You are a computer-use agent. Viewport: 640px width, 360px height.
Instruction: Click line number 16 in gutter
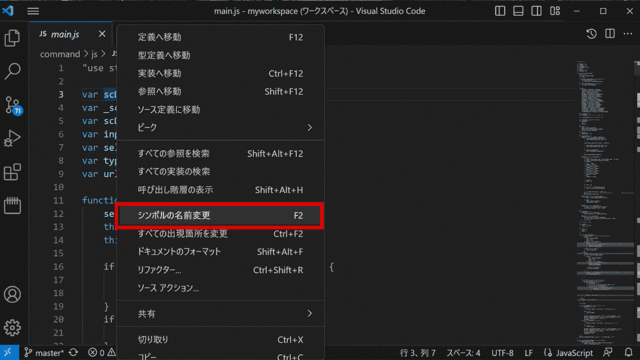(x=58, y=267)
